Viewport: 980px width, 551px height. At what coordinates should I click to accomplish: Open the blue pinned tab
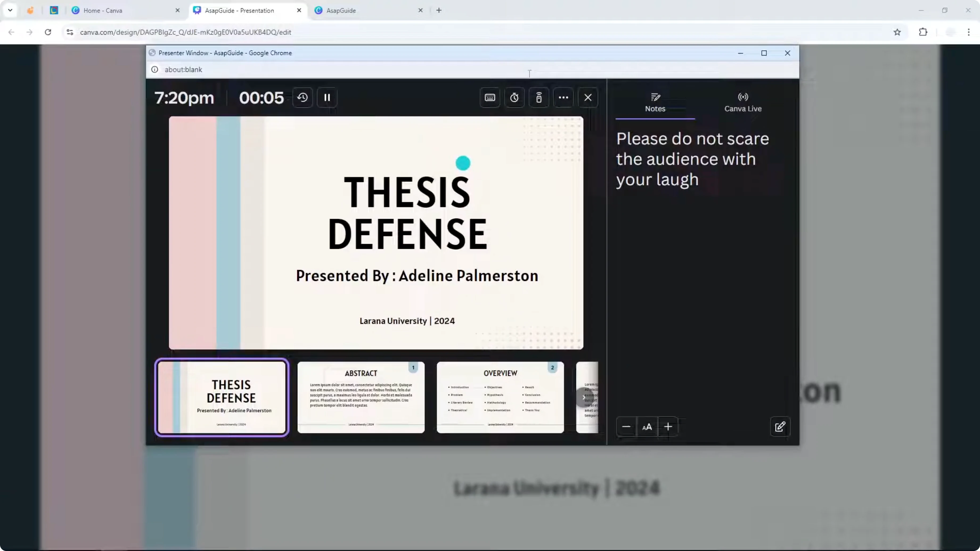coord(54,10)
